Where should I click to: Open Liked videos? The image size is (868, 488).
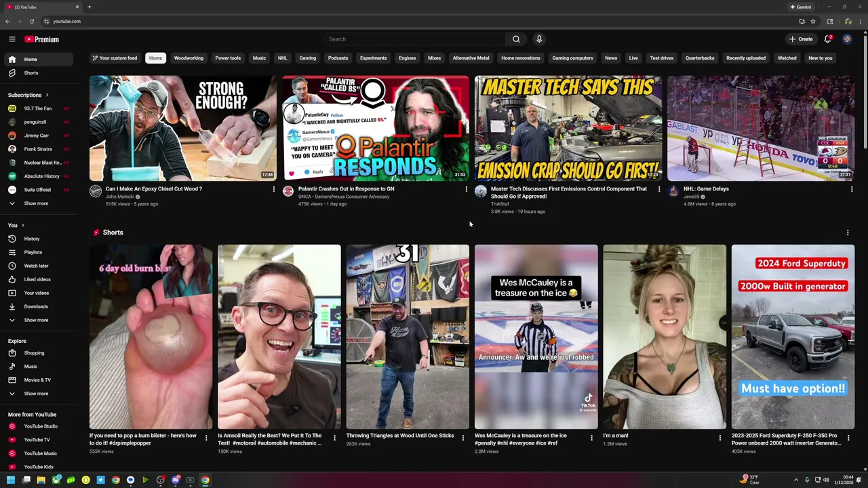[x=37, y=279]
